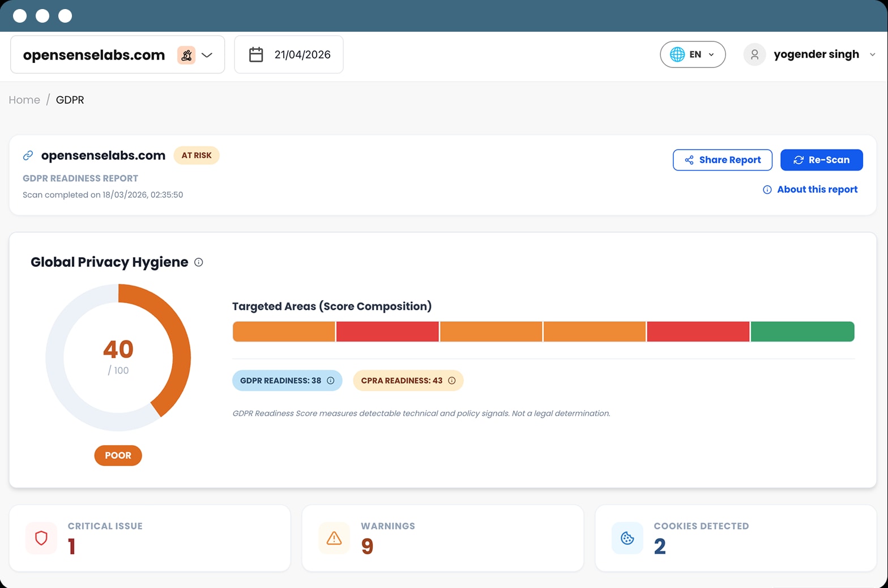Click info icon in GDPR READINESS pill
Viewport: 888px width, 588px height.
click(x=331, y=381)
